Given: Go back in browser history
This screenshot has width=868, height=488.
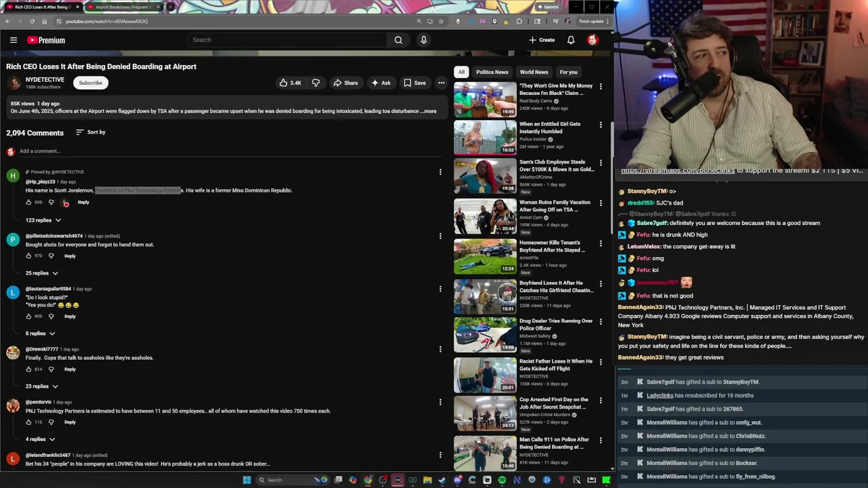Looking at the screenshot, I should (x=7, y=21).
